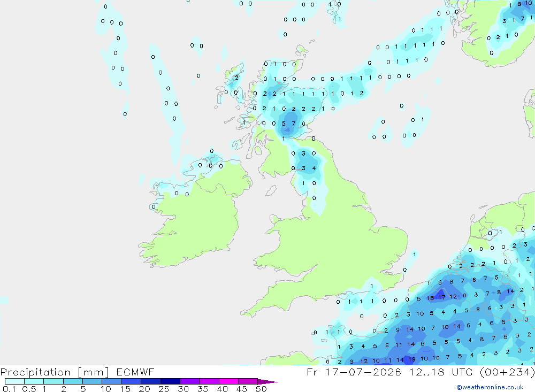The height and width of the screenshot is (392, 535).
Task: Click the '25' legend scale label
Action: (x=164, y=389)
